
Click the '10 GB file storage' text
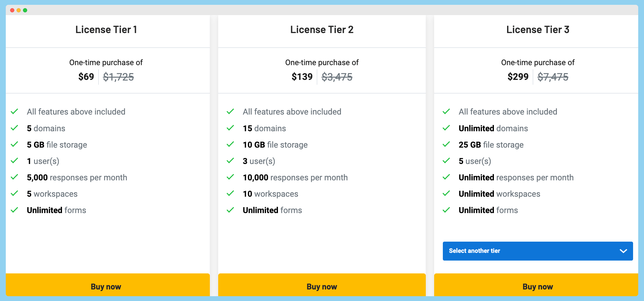coord(275,145)
